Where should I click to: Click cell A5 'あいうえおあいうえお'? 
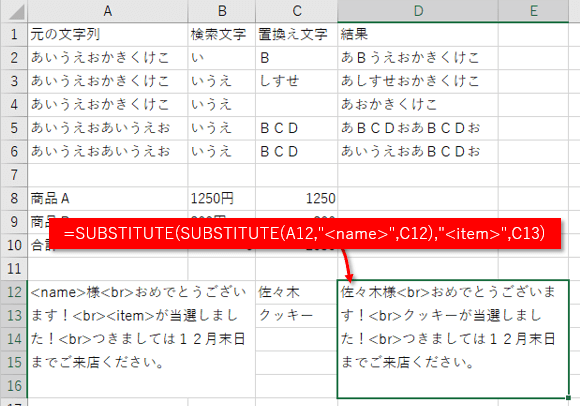(x=108, y=128)
